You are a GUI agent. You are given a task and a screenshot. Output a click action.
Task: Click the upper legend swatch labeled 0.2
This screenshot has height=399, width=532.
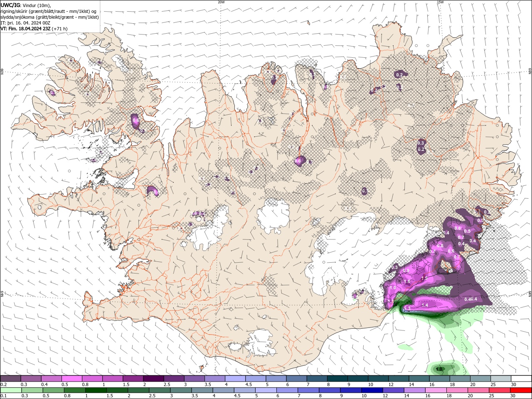tap(10, 379)
